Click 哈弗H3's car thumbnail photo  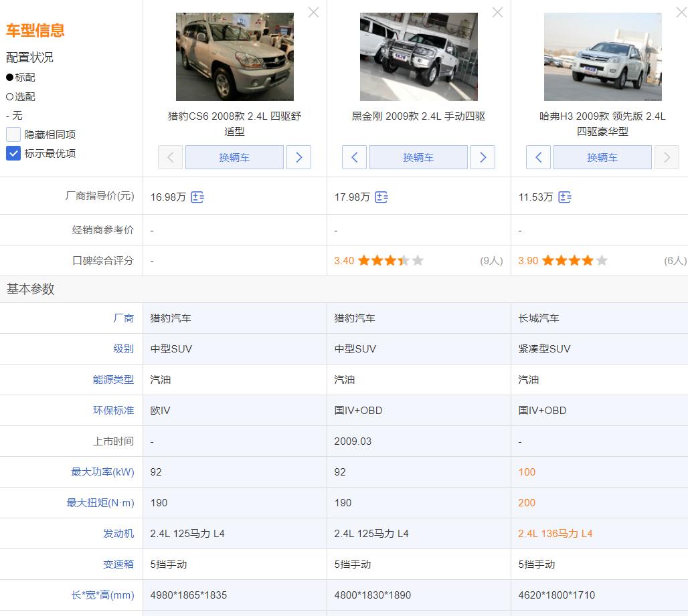[601, 56]
